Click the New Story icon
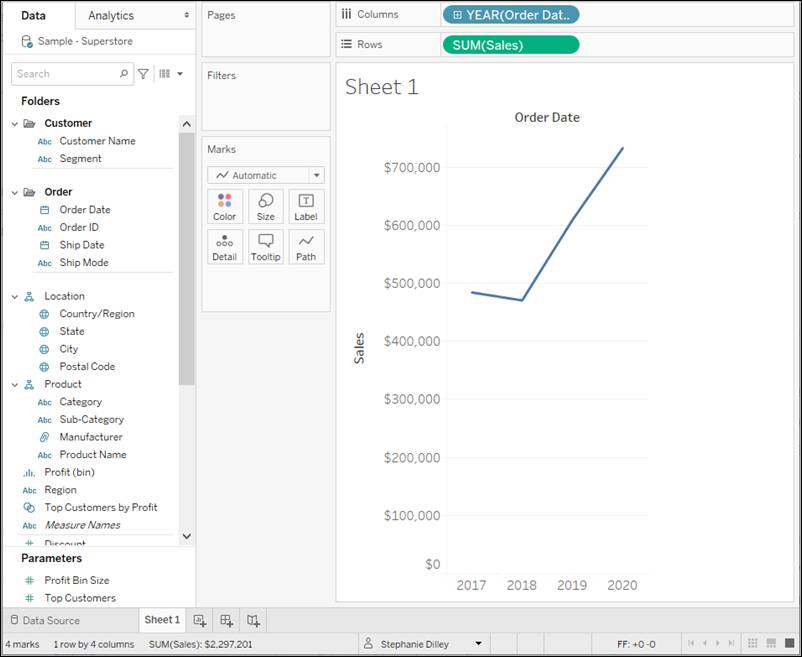 tap(253, 620)
